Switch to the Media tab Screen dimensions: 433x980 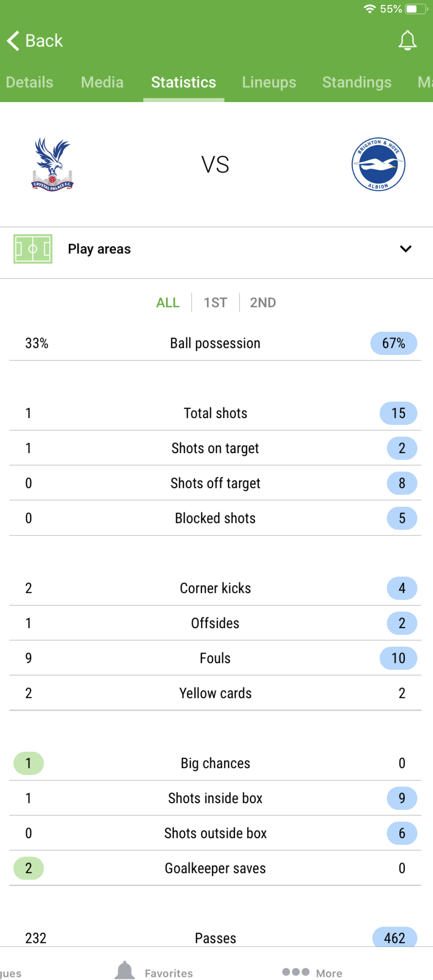[102, 82]
